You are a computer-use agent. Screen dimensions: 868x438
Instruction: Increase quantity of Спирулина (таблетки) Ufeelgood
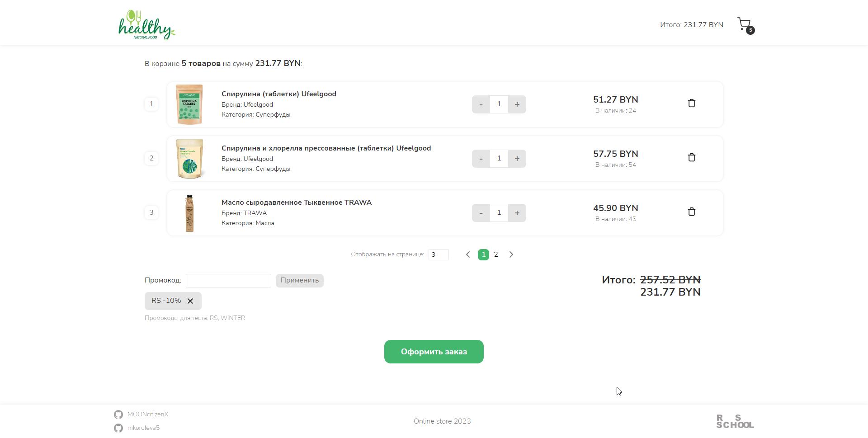click(x=517, y=104)
